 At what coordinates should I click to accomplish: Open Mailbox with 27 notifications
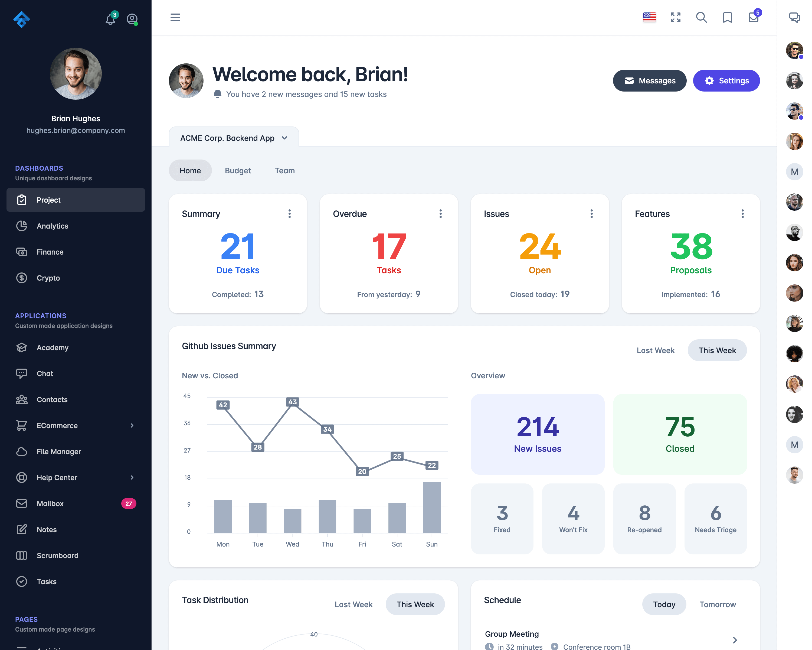(x=75, y=503)
